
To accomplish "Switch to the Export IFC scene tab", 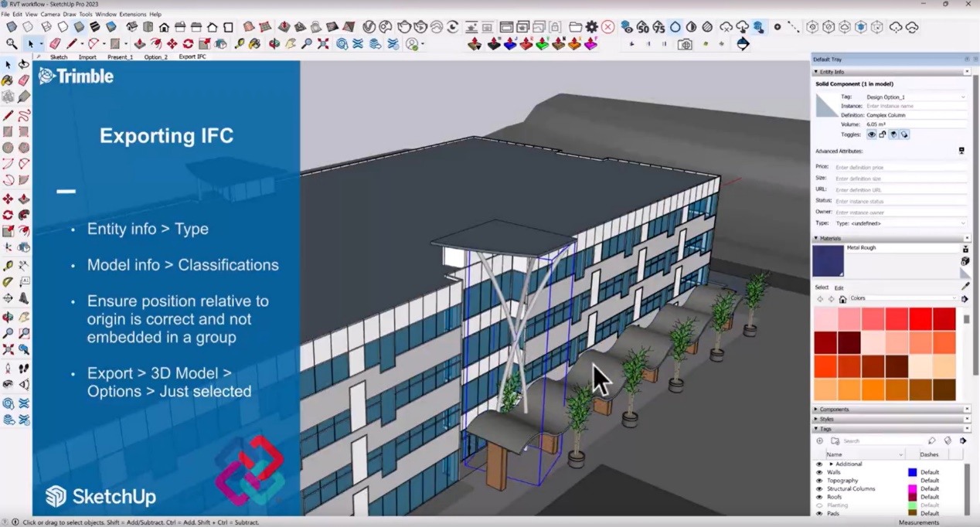I will tap(192, 57).
